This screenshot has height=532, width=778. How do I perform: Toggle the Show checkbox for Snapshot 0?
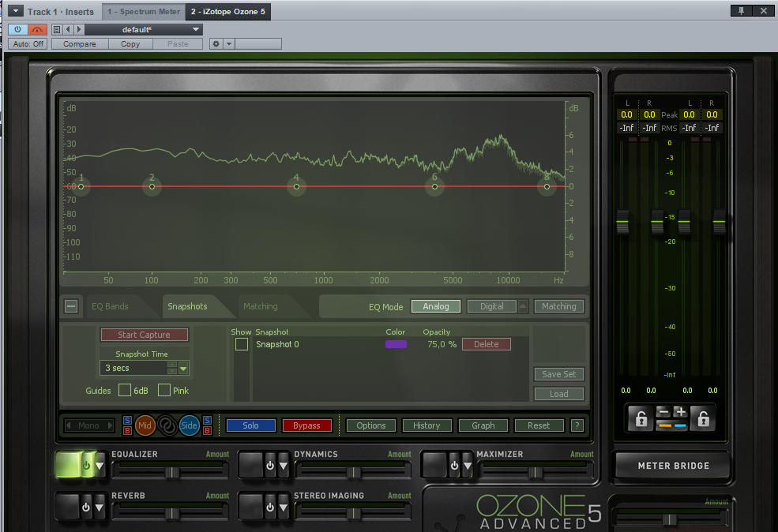click(x=242, y=345)
